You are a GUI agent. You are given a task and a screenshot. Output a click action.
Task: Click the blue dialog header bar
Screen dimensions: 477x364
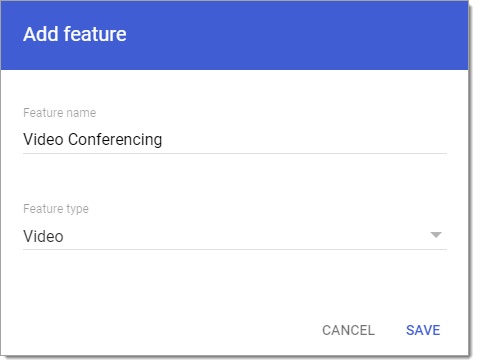[x=234, y=35]
